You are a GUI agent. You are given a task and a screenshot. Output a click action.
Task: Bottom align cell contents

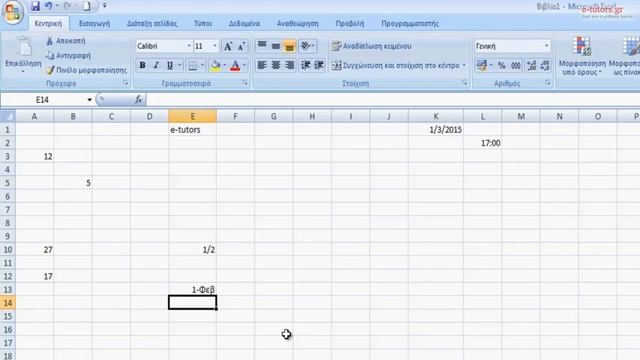point(289,46)
